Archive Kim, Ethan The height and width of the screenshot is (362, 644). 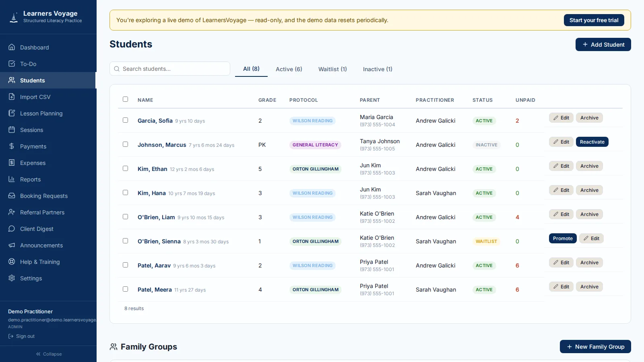coord(589,166)
